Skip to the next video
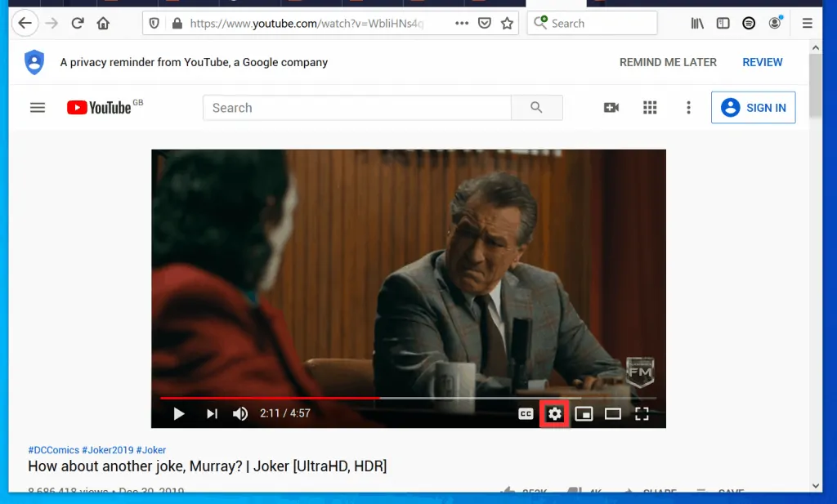This screenshot has height=504, width=837. coord(212,414)
